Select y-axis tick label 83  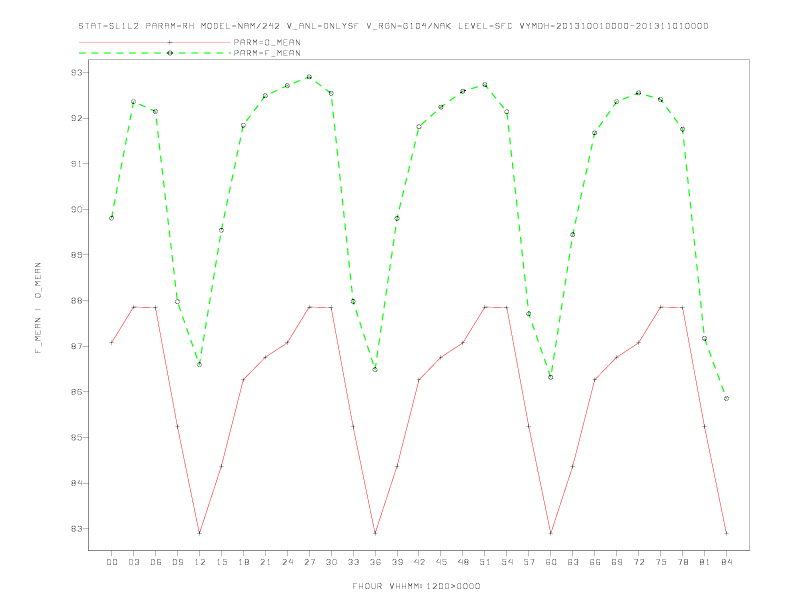click(x=77, y=529)
